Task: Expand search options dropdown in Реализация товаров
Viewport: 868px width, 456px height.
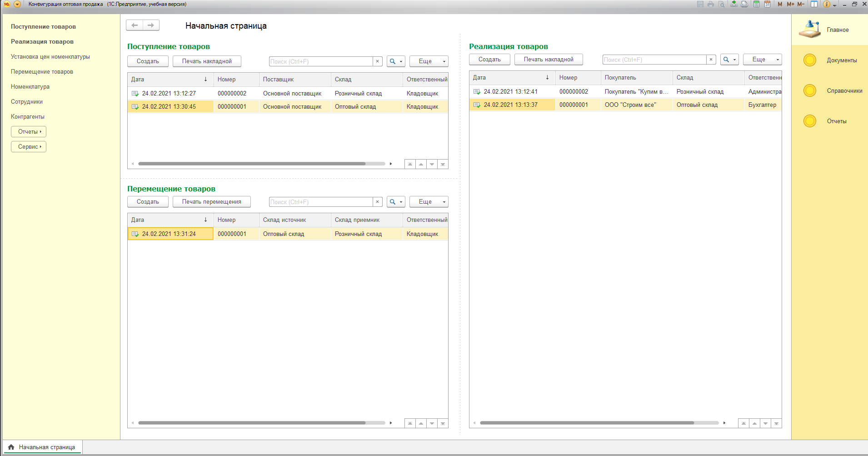Action: 729,60
